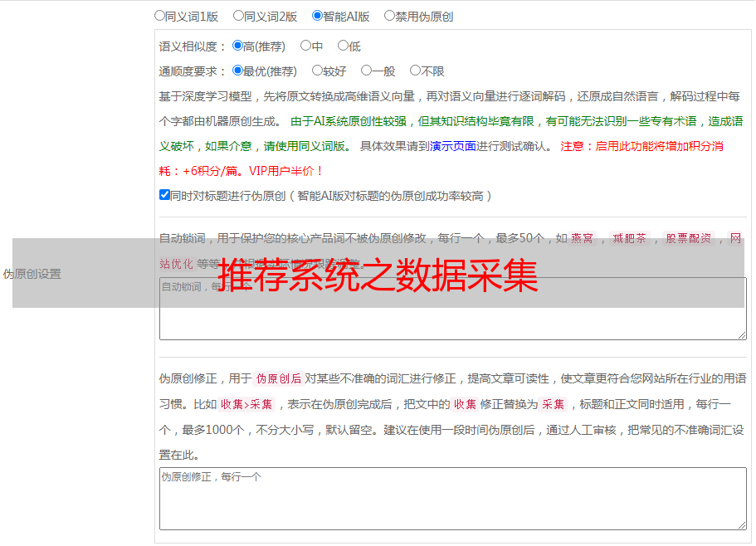Image resolution: width=756 pixels, height=546 pixels.
Task: Open the 演示页面 link
Action: click(x=452, y=146)
